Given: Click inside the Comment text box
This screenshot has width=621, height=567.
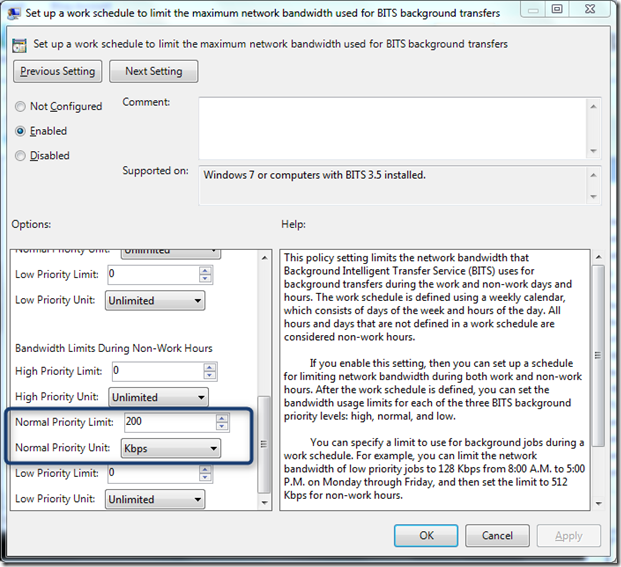Looking at the screenshot, I should coord(392,128).
